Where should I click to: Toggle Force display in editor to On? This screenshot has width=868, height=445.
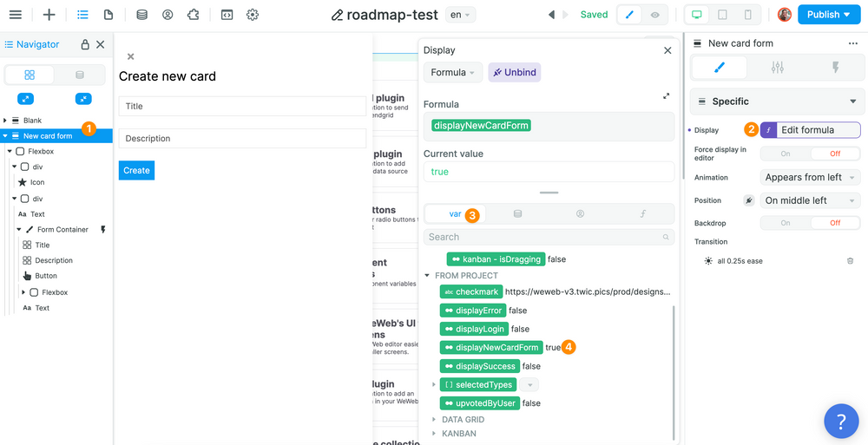(786, 154)
